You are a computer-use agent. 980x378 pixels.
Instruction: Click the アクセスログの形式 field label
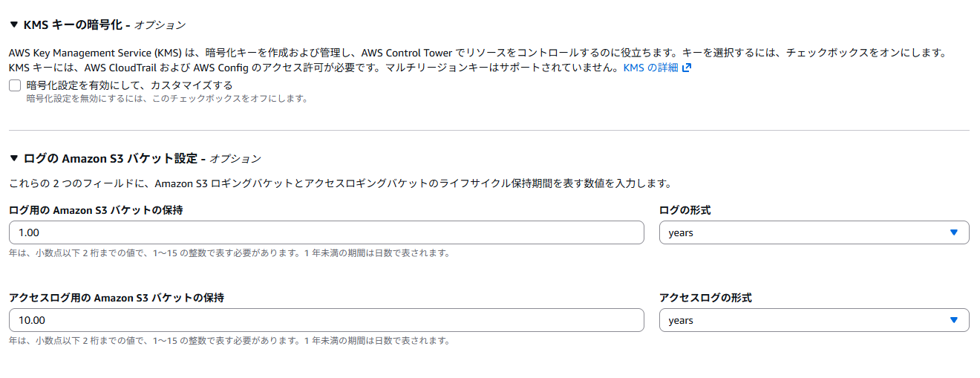[x=705, y=298]
